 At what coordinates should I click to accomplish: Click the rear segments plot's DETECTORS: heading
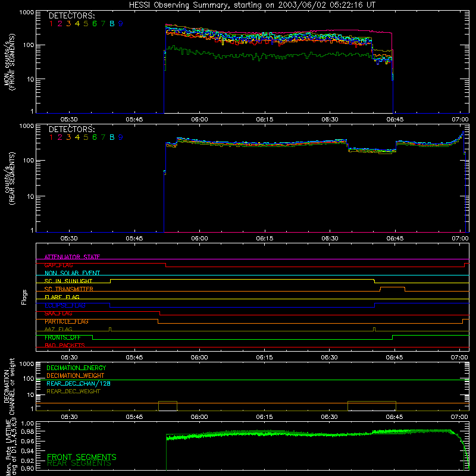pos(71,129)
